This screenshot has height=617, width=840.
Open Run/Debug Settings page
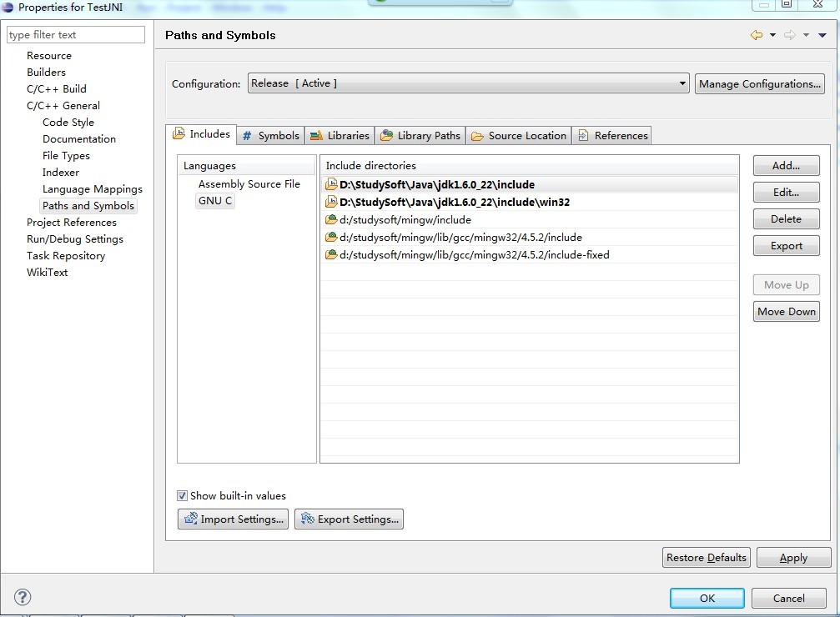(75, 238)
